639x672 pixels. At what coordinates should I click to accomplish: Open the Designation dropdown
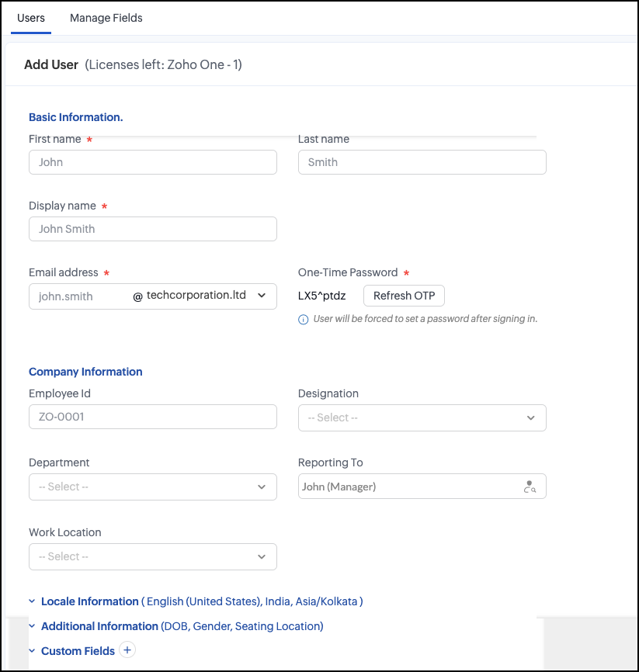click(422, 417)
